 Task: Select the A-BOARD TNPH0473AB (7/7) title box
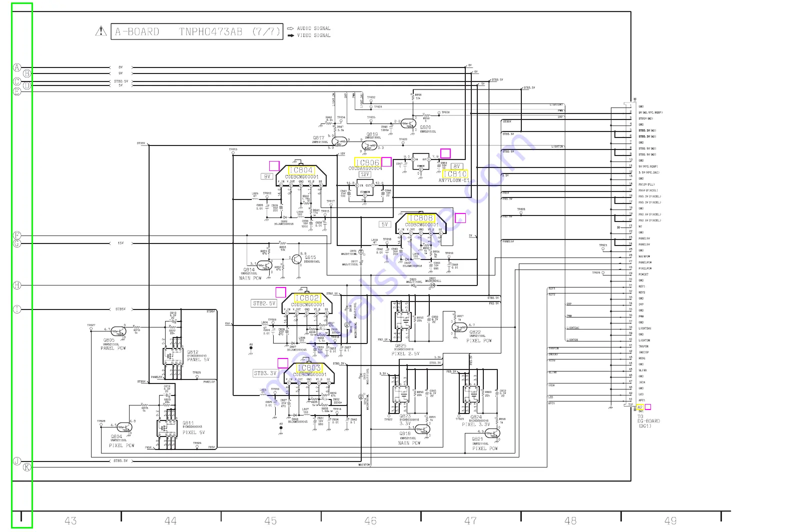[x=197, y=32]
